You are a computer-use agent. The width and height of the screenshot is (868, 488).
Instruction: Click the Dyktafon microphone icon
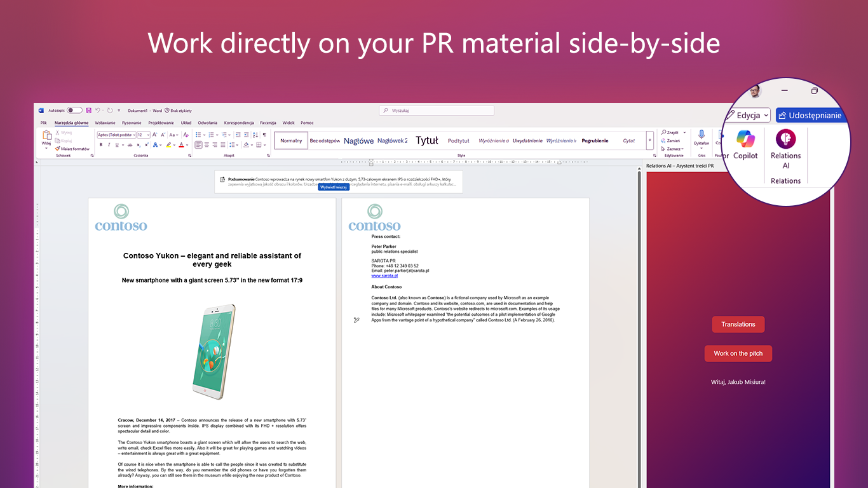702,135
